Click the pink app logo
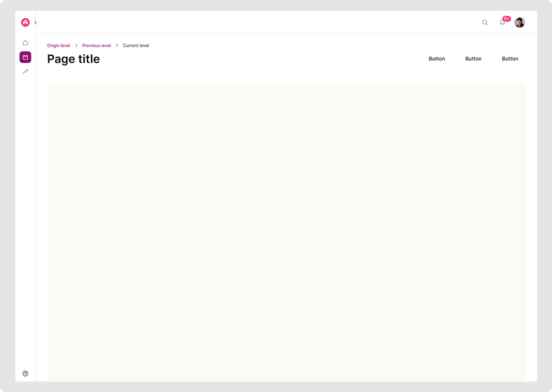 coord(25,22)
